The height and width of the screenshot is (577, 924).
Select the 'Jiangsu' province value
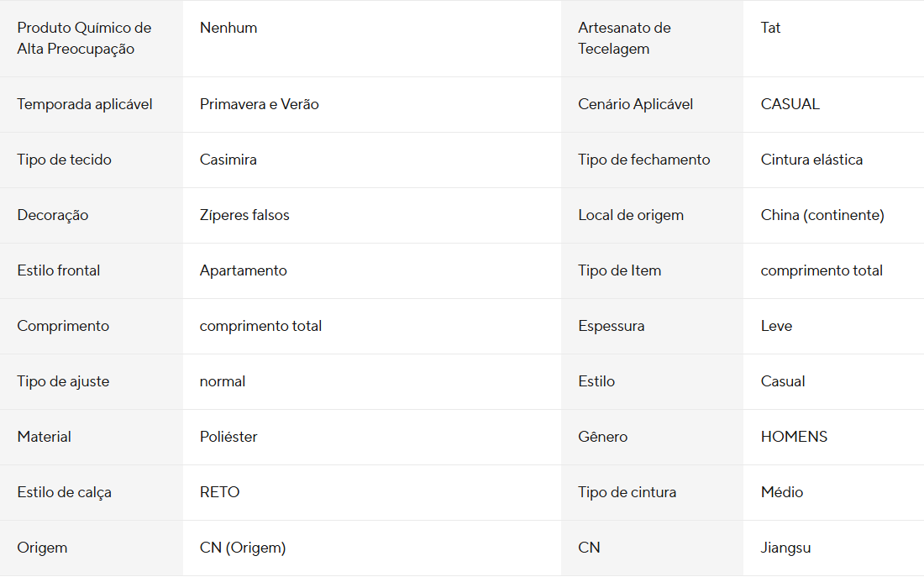[785, 548]
